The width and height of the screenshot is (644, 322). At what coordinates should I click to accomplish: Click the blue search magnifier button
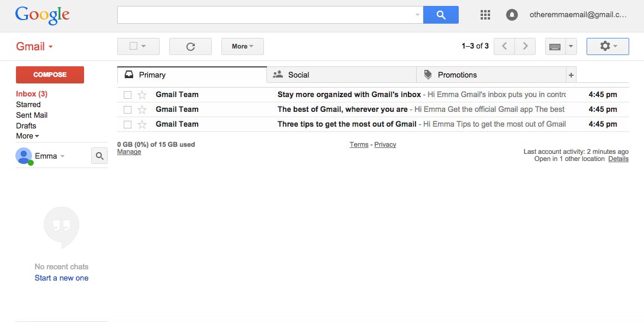[x=440, y=15]
